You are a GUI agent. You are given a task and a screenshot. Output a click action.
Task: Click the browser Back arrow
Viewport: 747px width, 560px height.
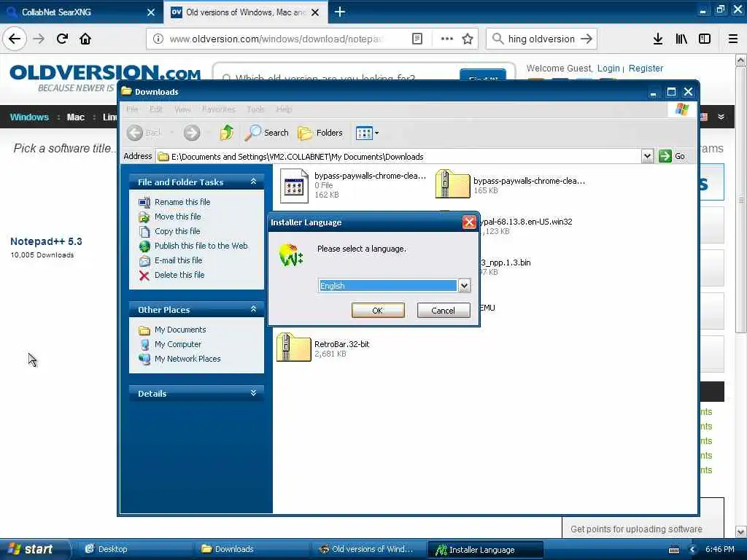coord(15,39)
